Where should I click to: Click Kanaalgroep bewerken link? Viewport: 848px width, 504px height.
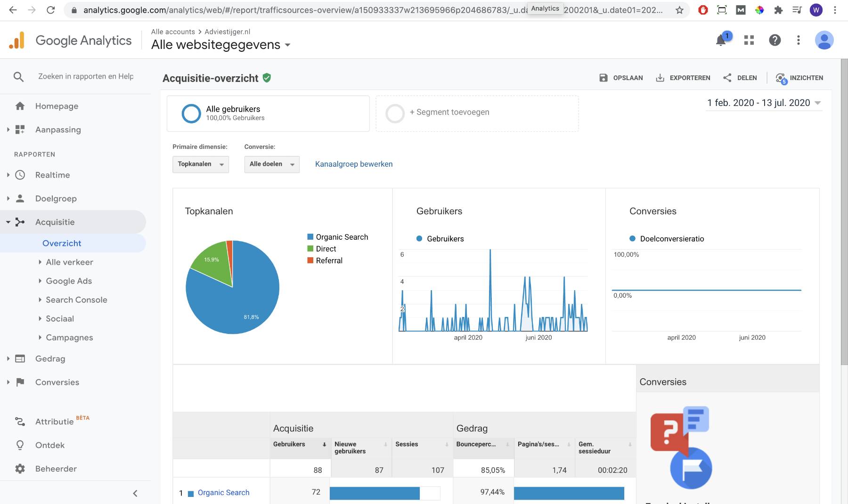tap(354, 164)
